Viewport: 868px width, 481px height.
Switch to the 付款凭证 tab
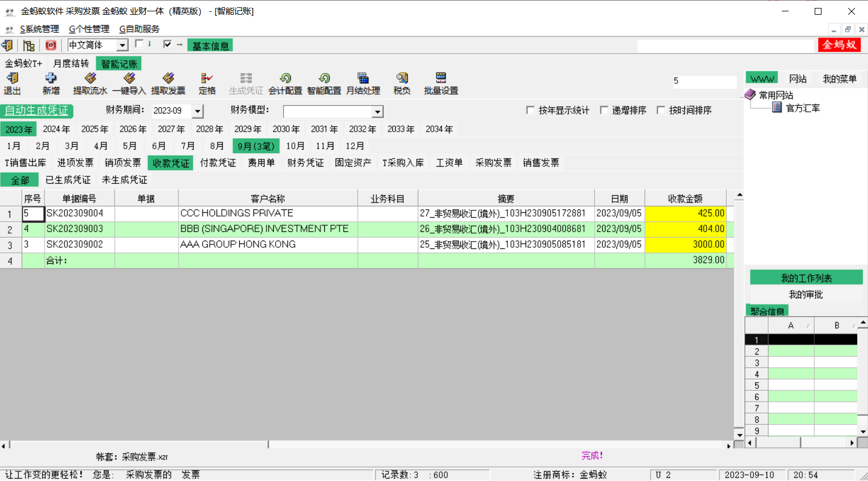218,163
